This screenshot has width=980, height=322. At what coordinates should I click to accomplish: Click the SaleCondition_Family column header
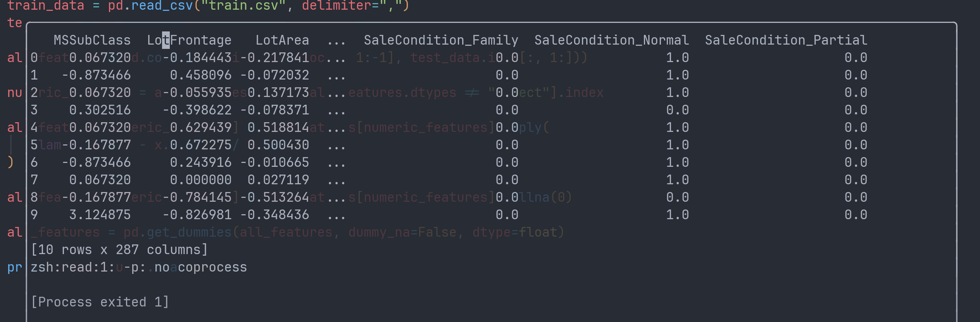pos(441,40)
